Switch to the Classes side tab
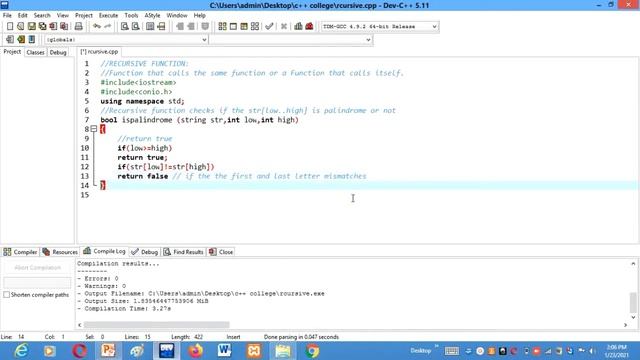The width and height of the screenshot is (640, 360). [36, 52]
